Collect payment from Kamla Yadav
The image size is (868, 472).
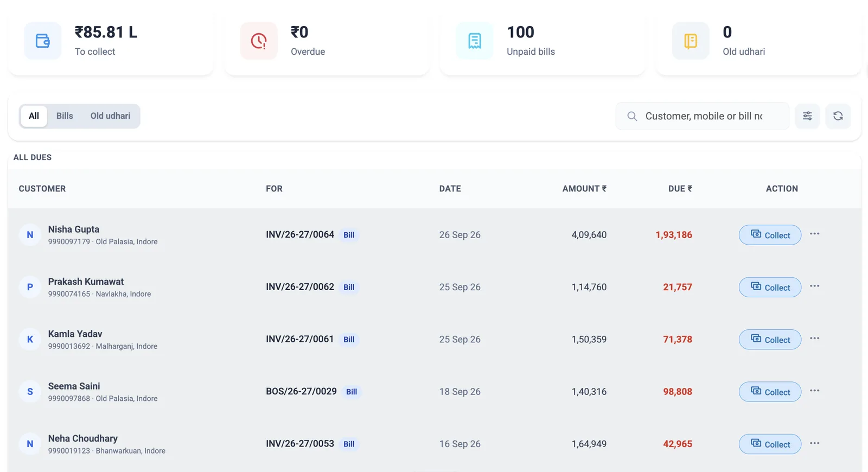770,340
